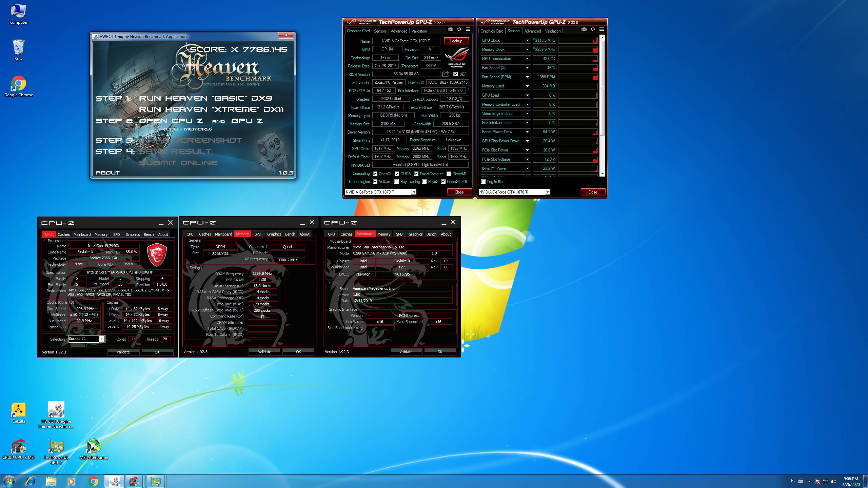Click the clock and date in the tray

tap(850, 482)
